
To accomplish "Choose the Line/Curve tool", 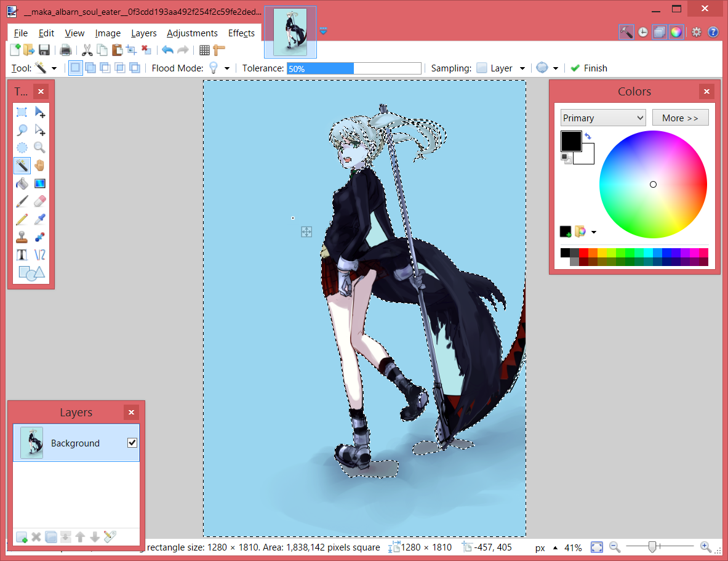I will click(x=40, y=255).
